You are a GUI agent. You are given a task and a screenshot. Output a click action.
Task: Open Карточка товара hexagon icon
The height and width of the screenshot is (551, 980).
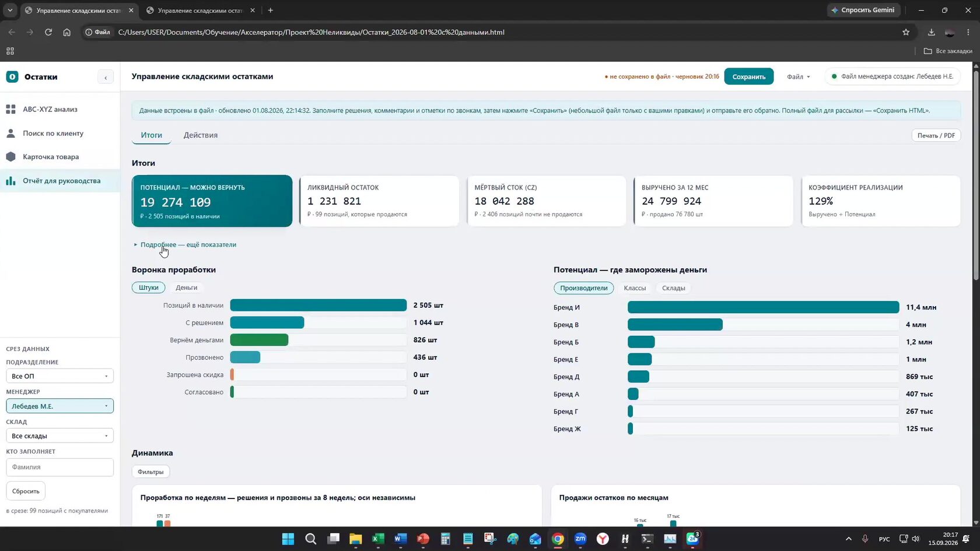(x=10, y=157)
